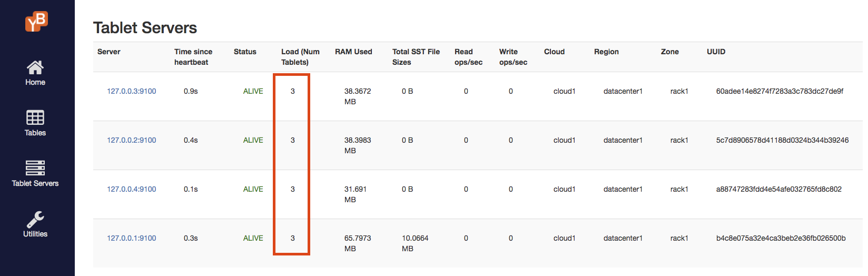
Task: Select UUID b4c8e075a32e4ca3beb2e36fb026500b
Action: coord(781,238)
